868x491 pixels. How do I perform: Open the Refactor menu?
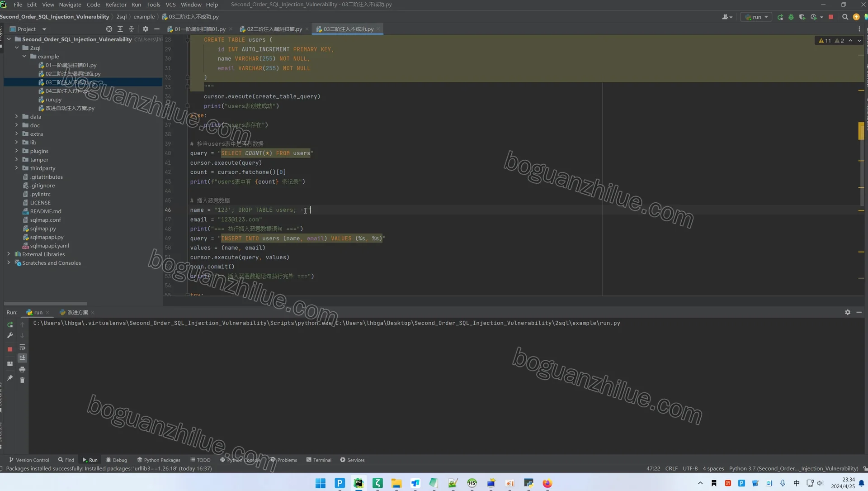click(116, 5)
